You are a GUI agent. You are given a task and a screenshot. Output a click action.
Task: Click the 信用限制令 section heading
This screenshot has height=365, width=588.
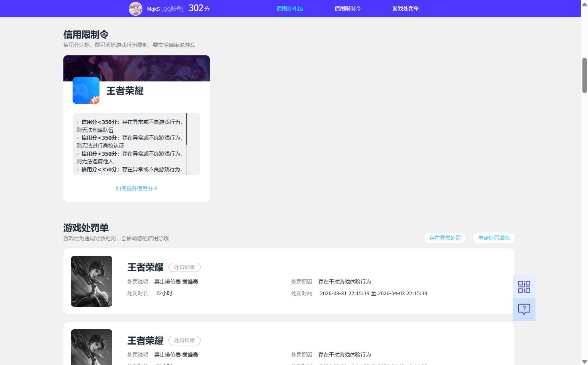coord(86,34)
